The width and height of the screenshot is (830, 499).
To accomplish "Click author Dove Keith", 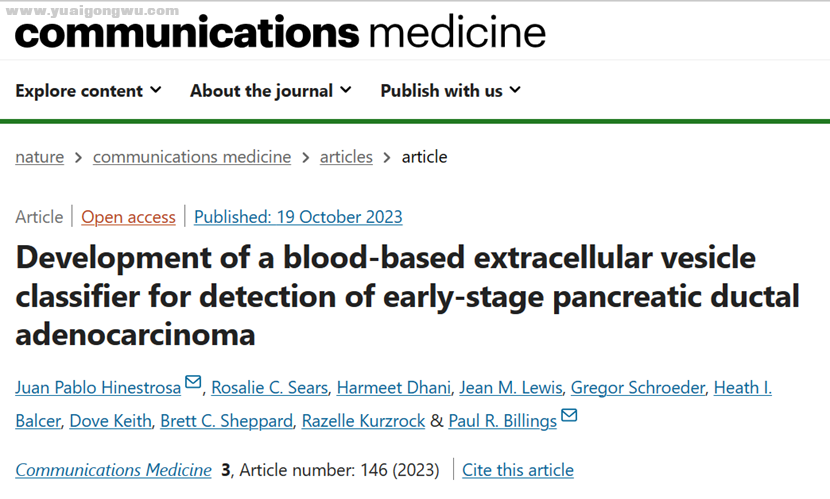I will pyautogui.click(x=111, y=421).
